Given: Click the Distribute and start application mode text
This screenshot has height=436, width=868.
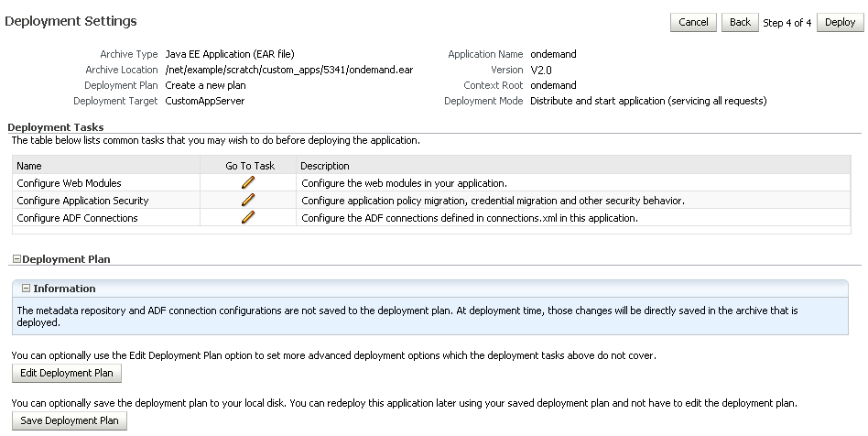Looking at the screenshot, I should point(648,101).
